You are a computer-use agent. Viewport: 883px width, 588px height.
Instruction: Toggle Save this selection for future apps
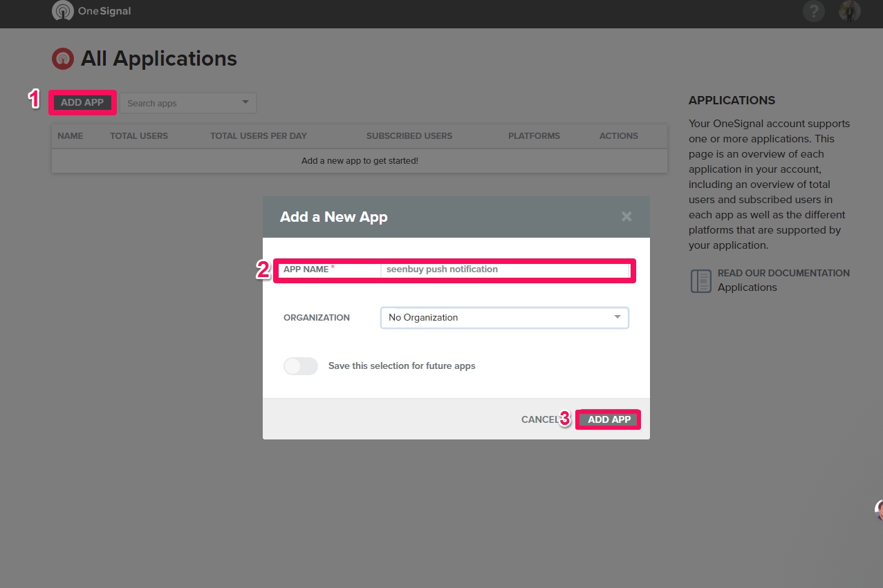pyautogui.click(x=301, y=366)
